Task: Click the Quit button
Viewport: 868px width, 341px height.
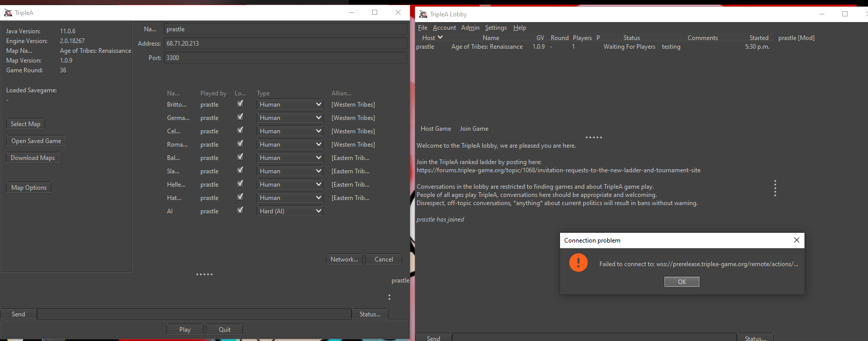Action: tap(224, 330)
